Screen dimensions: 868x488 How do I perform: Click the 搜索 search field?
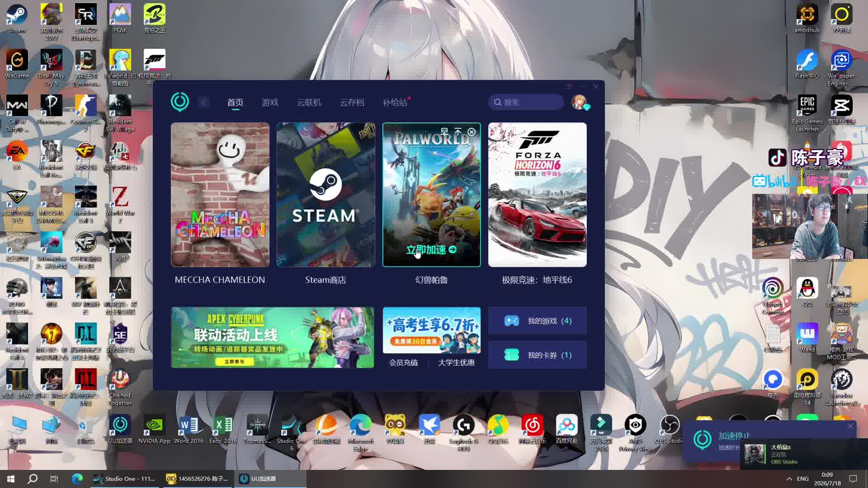(526, 102)
